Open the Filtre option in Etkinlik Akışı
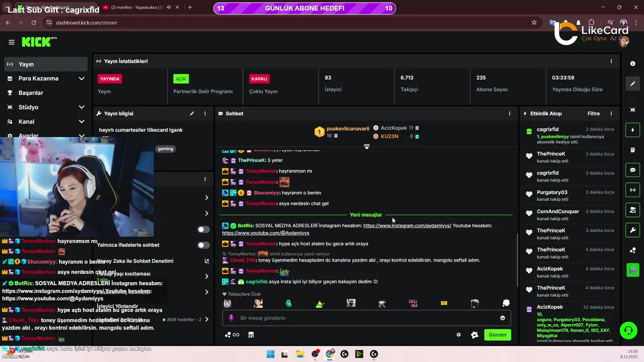 [594, 114]
